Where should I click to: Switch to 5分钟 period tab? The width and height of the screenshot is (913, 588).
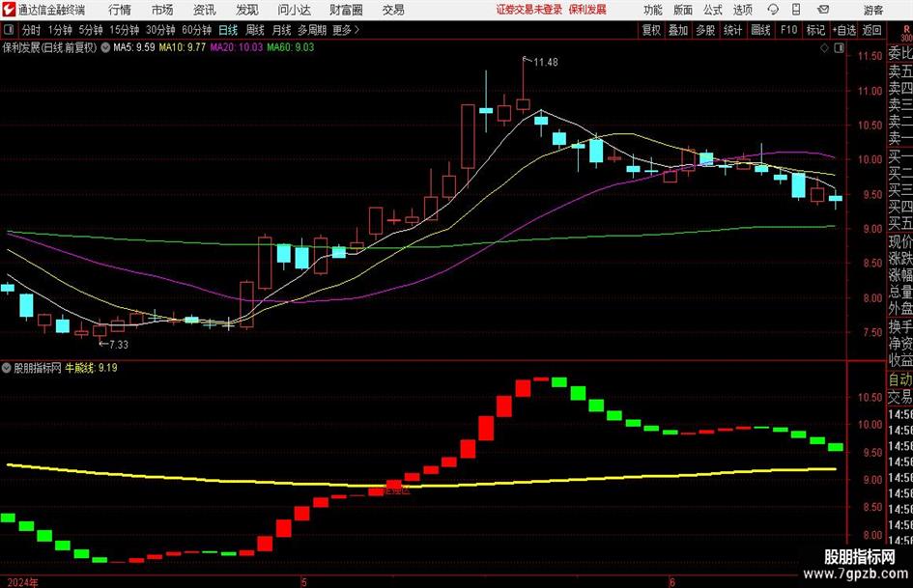click(x=91, y=30)
